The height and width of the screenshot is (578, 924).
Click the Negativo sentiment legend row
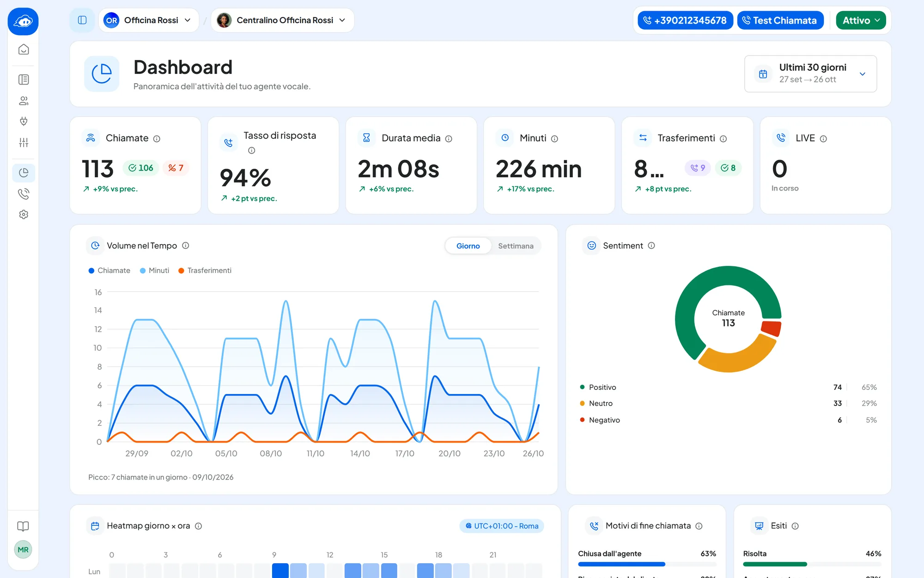(728, 420)
